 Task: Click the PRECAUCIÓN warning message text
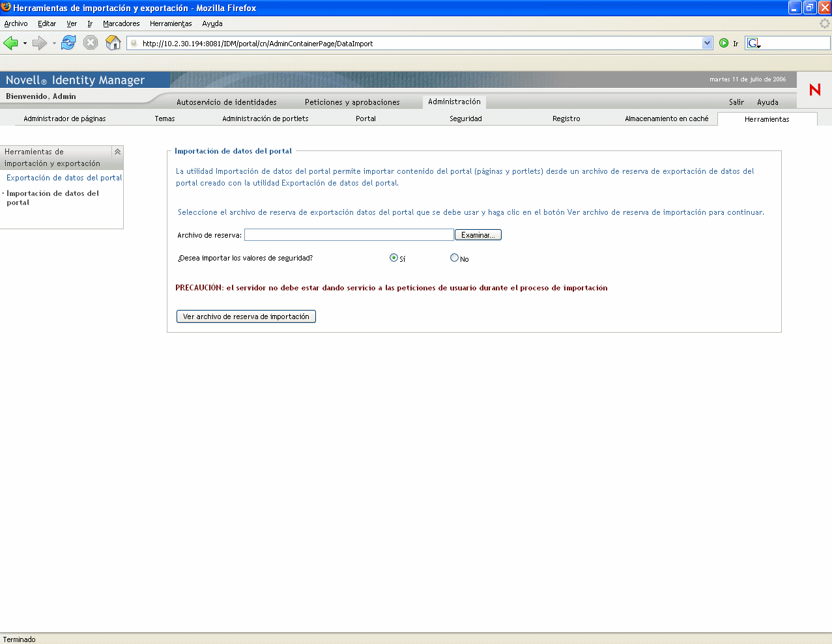[x=392, y=288]
